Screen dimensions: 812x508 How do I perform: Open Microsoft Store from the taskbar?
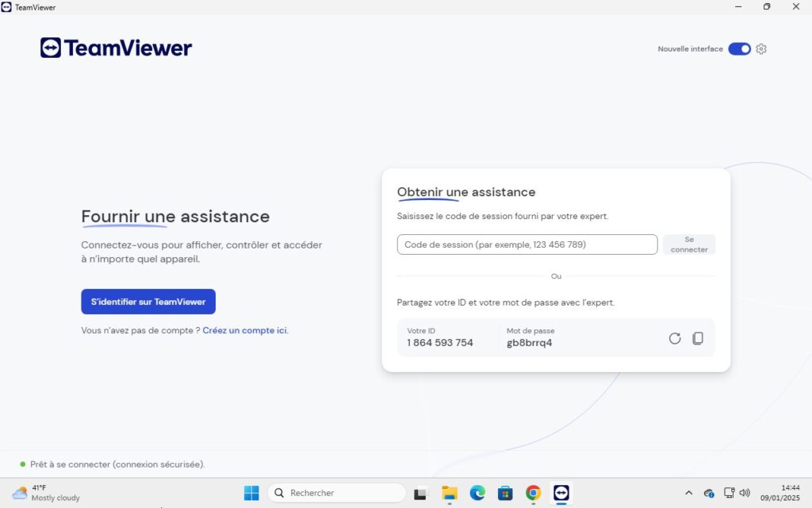(x=505, y=493)
